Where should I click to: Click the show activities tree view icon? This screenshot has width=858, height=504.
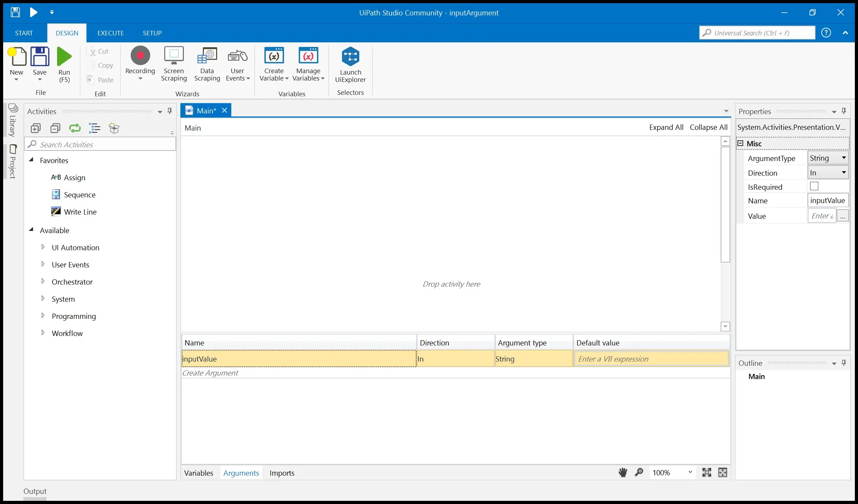tap(95, 128)
